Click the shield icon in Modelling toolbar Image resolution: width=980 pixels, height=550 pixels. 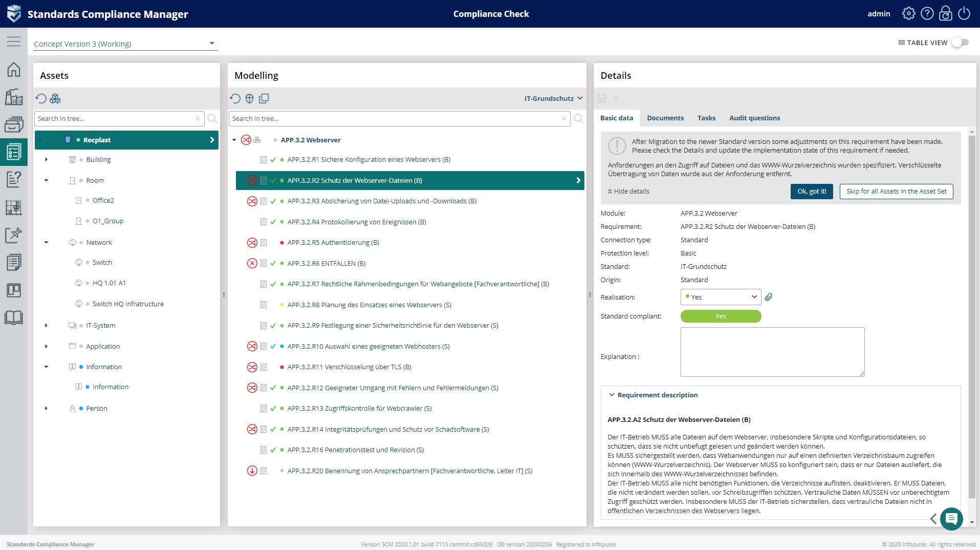tap(250, 98)
